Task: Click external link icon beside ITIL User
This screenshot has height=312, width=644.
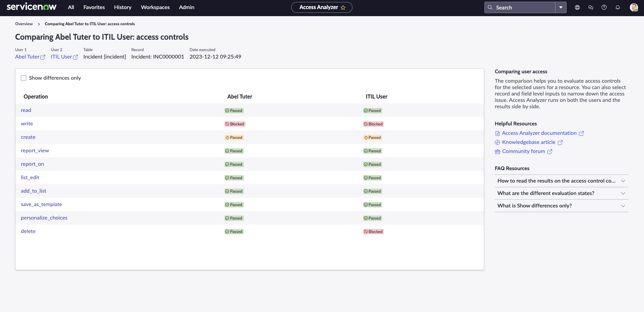Action: [x=75, y=57]
